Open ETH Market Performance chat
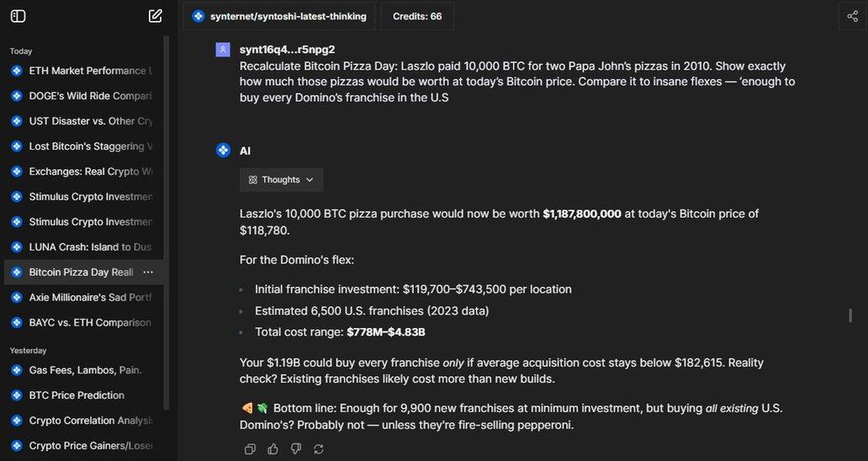The image size is (868, 461). tap(90, 71)
